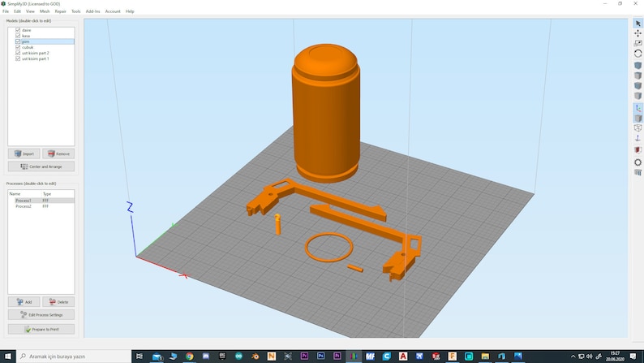Select the cubuk model in list
The width and height of the screenshot is (644, 363).
pos(28,48)
